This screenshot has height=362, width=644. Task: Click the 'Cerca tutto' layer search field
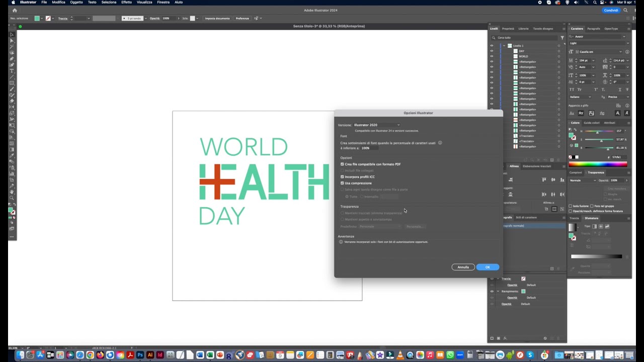coord(523,38)
